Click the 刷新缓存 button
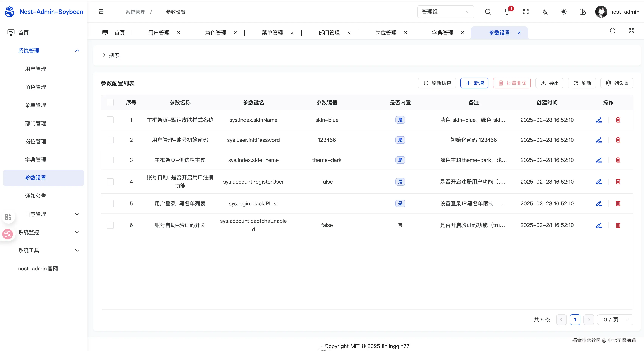 click(437, 83)
